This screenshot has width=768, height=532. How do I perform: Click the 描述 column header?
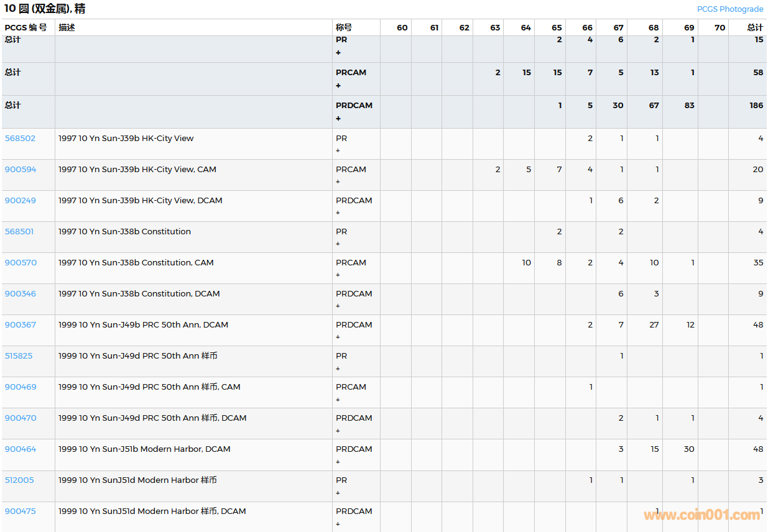[x=67, y=27]
